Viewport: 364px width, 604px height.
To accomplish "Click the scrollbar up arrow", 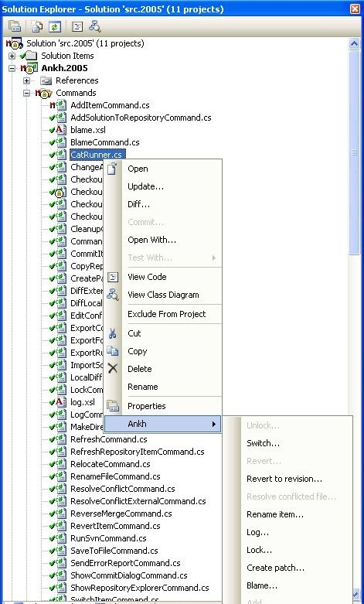I will coord(354,44).
